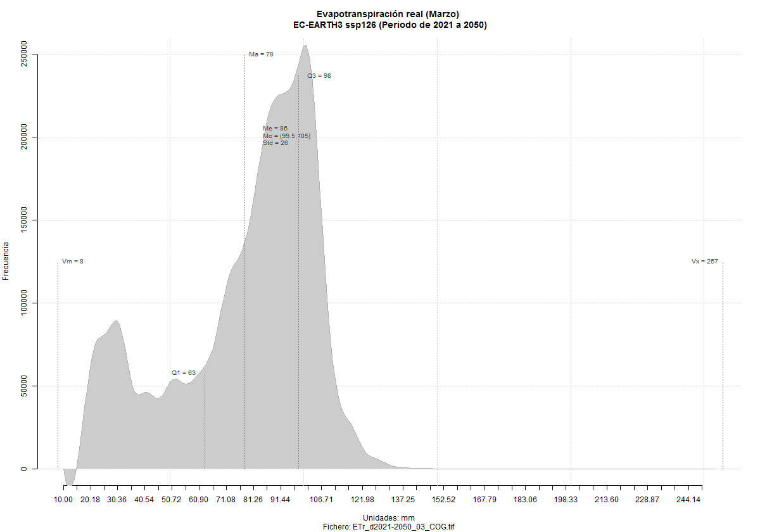760x532 pixels.
Task: Click x-axis tick label '244.14'
Action: click(688, 500)
